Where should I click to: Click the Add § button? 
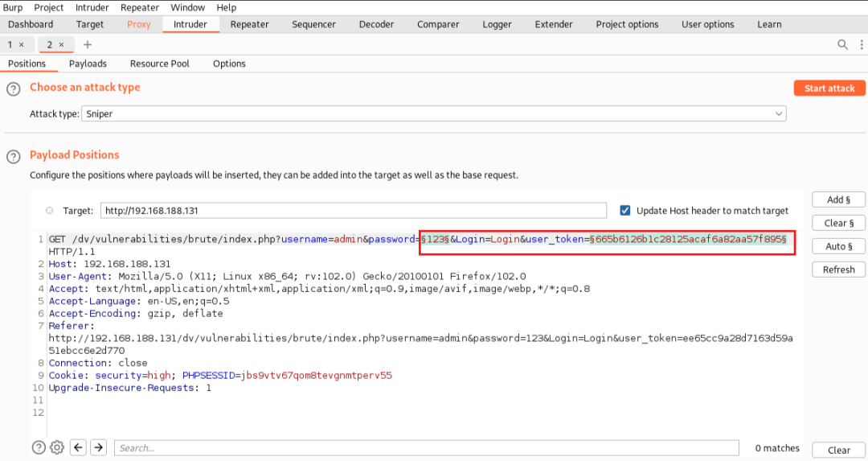[x=838, y=200]
